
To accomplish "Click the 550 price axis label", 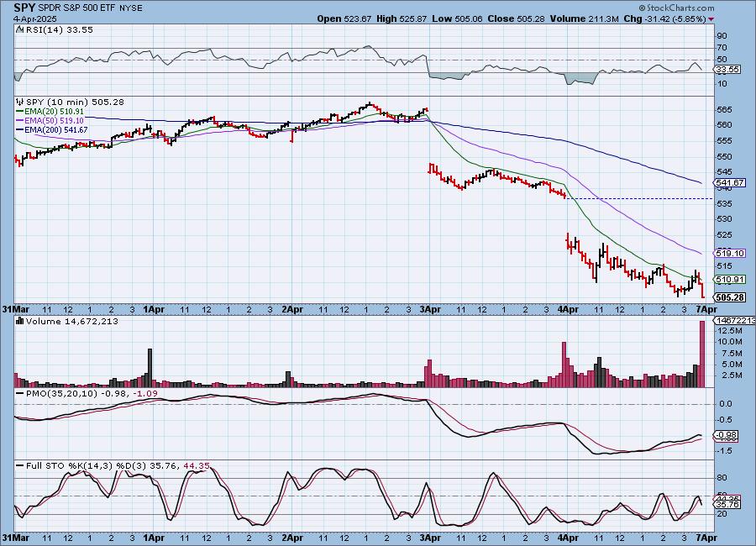I will pyautogui.click(x=725, y=157).
